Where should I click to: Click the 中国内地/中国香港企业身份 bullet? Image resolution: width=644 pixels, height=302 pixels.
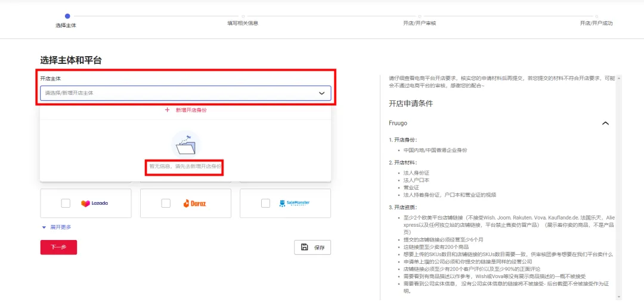(x=435, y=150)
